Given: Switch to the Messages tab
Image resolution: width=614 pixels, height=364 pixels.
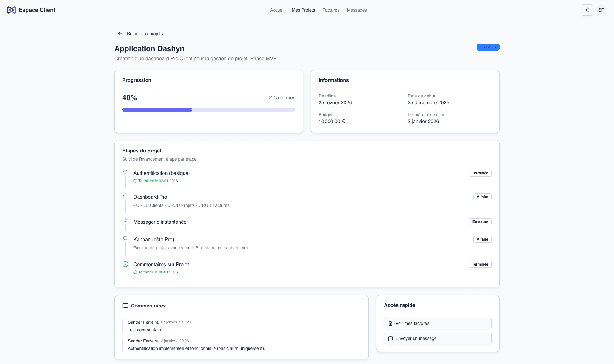Looking at the screenshot, I should [357, 10].
